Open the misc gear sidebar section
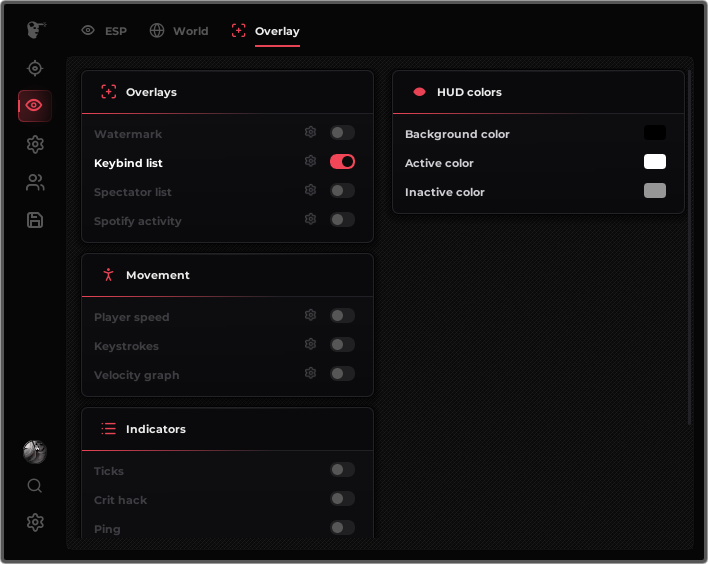This screenshot has width=708, height=564. [x=35, y=144]
